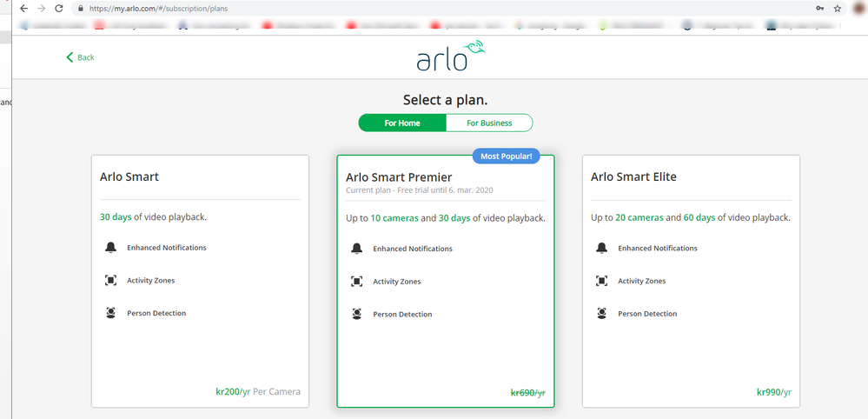
Task: Click the browser forward arrow
Action: click(x=41, y=9)
